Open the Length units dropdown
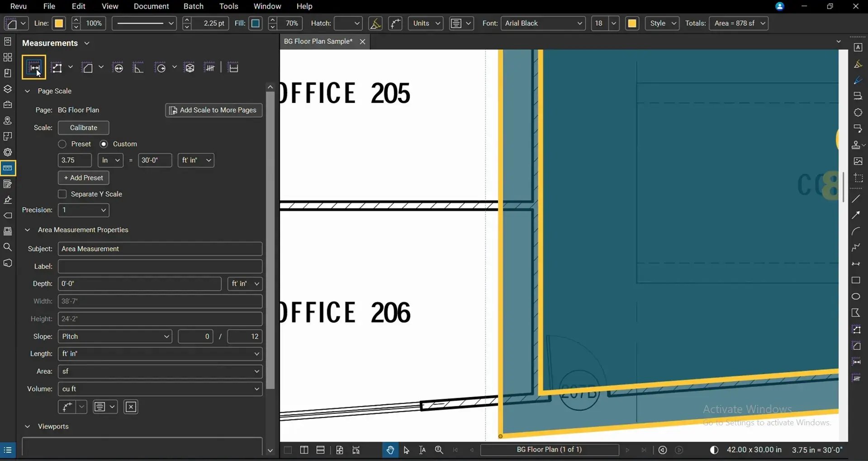Screen dimensions: 868x461 [160, 354]
